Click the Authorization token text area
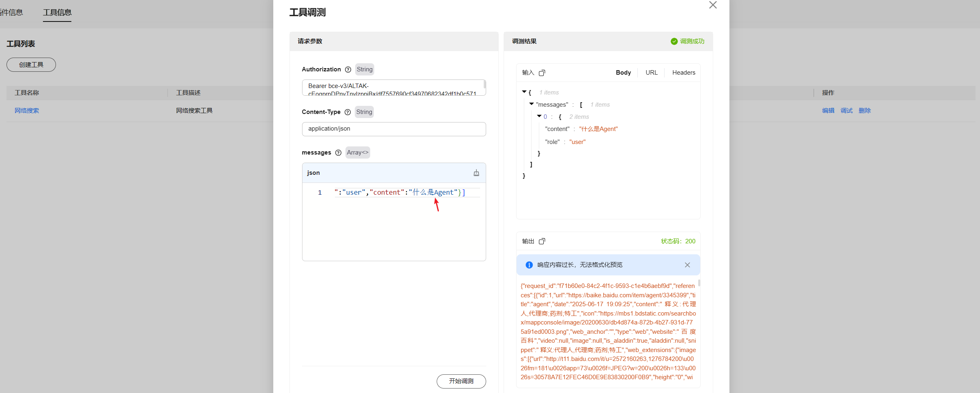 point(392,88)
